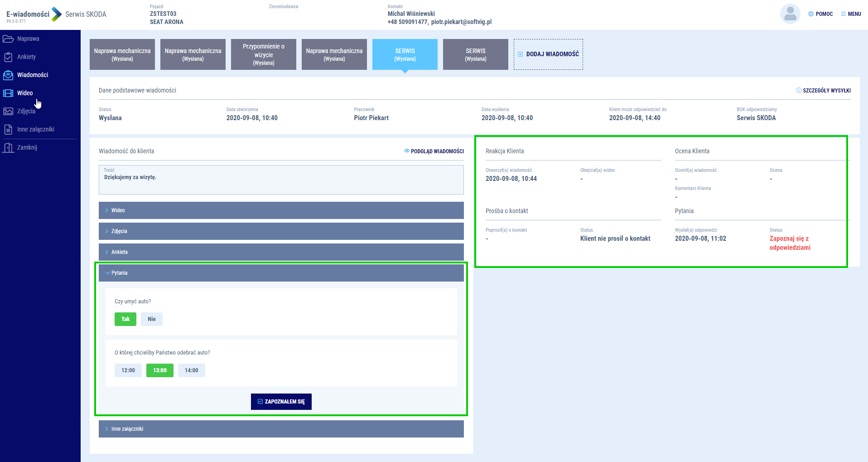
Task: Click the ZAPOZNAŁEM SIĘ button
Action: (281, 402)
